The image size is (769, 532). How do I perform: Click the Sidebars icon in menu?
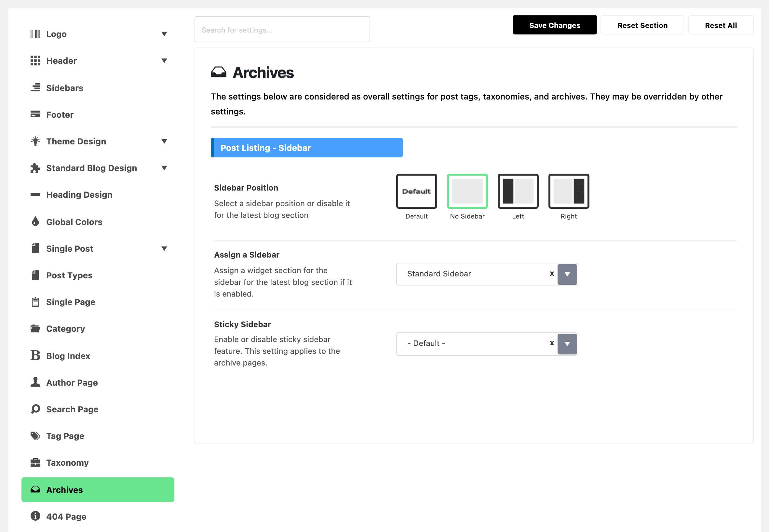pos(35,88)
